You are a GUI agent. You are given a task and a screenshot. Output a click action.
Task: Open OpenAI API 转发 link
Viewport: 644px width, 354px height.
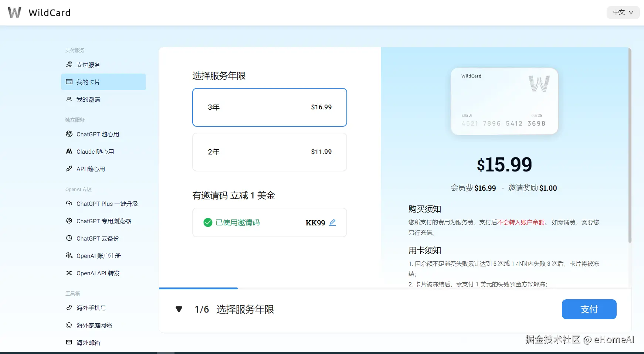pyautogui.click(x=104, y=273)
